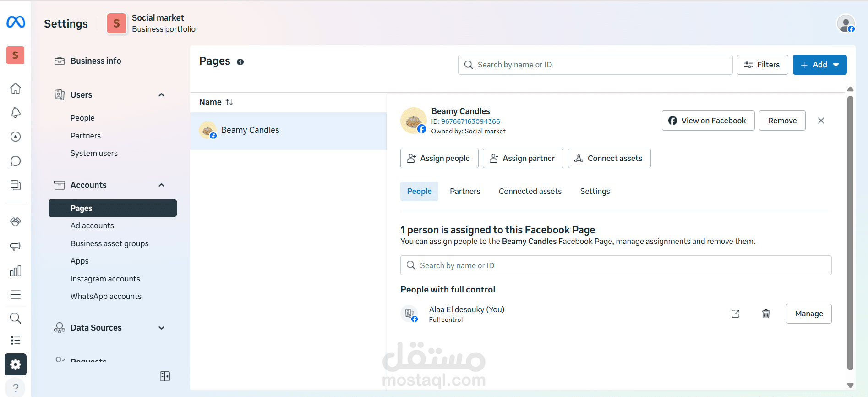The image size is (868, 397).
Task: Delete Alaa El desouky with trash icon
Action: 766,314
